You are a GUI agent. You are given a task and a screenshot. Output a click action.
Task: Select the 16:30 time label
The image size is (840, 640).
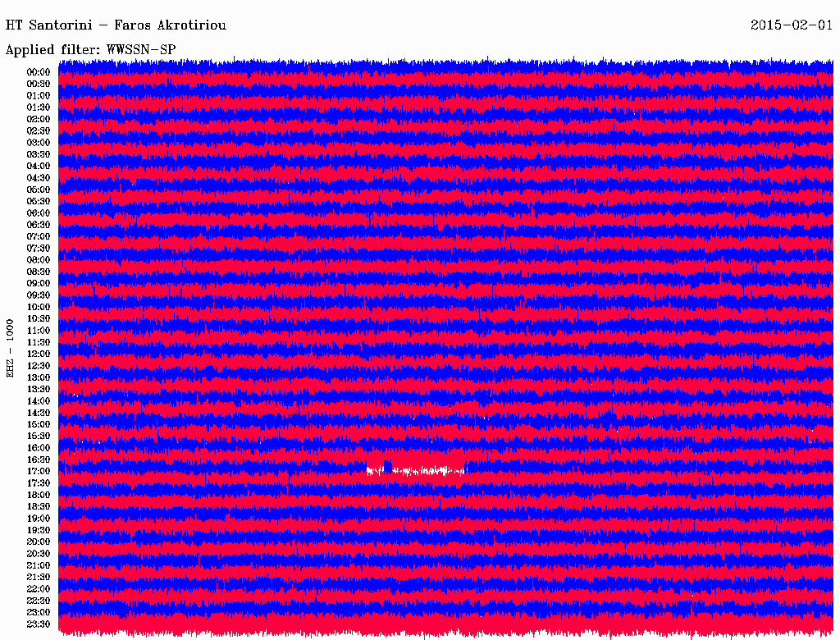coord(39,460)
